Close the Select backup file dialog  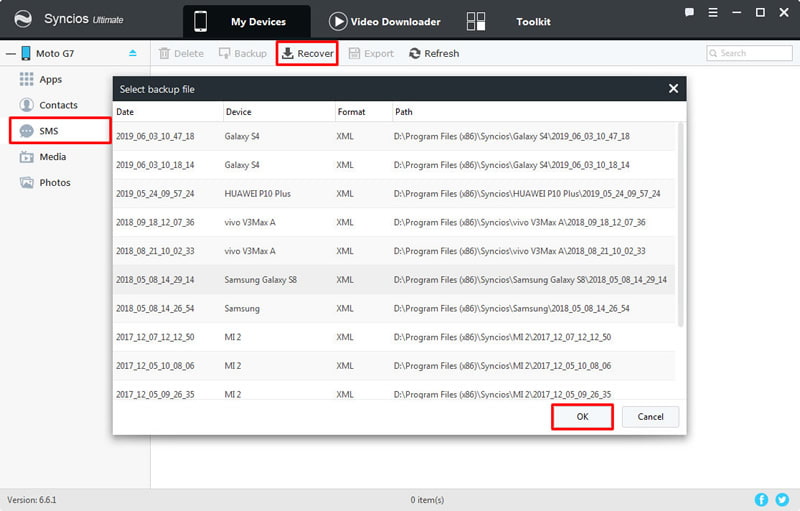pos(673,89)
